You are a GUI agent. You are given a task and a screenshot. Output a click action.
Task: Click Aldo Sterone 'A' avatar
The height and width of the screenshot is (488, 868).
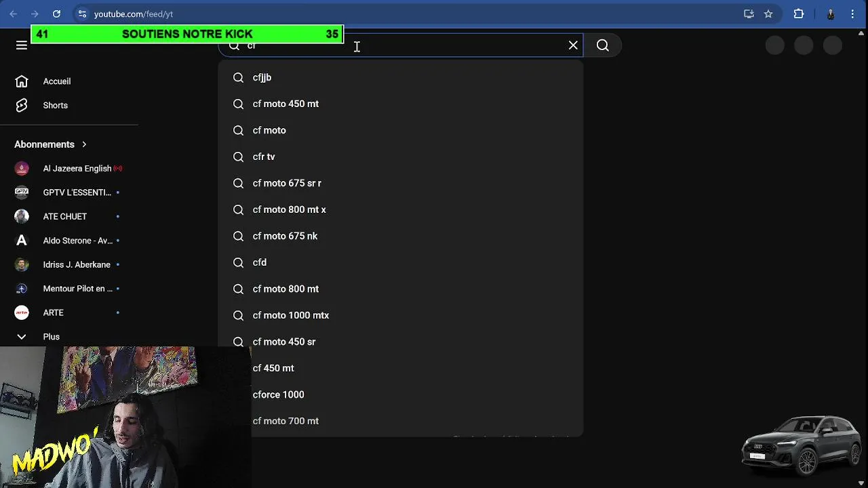coord(22,241)
